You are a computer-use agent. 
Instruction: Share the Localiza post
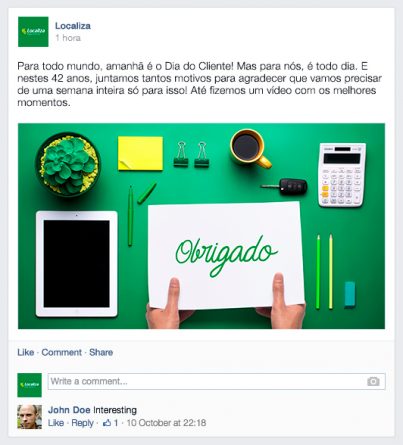(x=101, y=352)
